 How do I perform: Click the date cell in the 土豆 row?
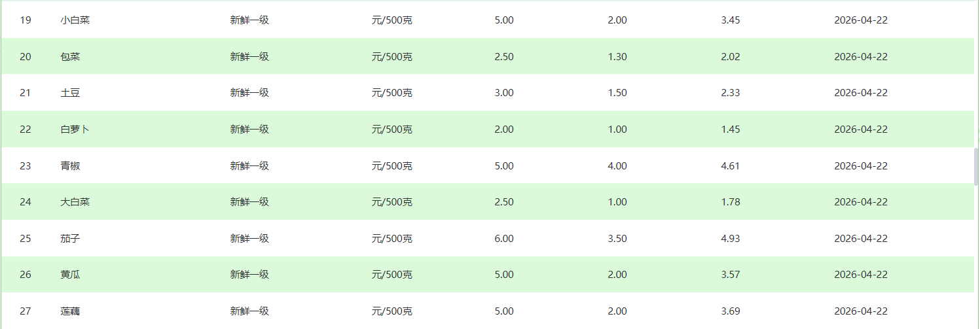point(860,93)
